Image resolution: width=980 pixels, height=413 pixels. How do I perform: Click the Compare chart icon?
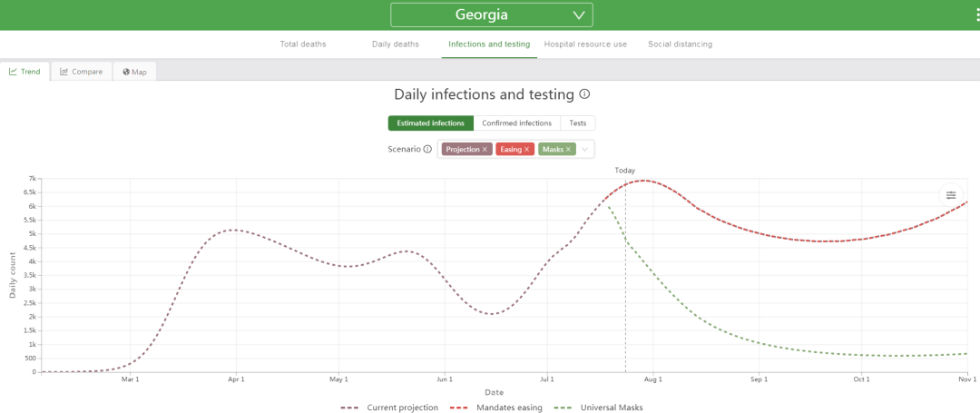[64, 71]
